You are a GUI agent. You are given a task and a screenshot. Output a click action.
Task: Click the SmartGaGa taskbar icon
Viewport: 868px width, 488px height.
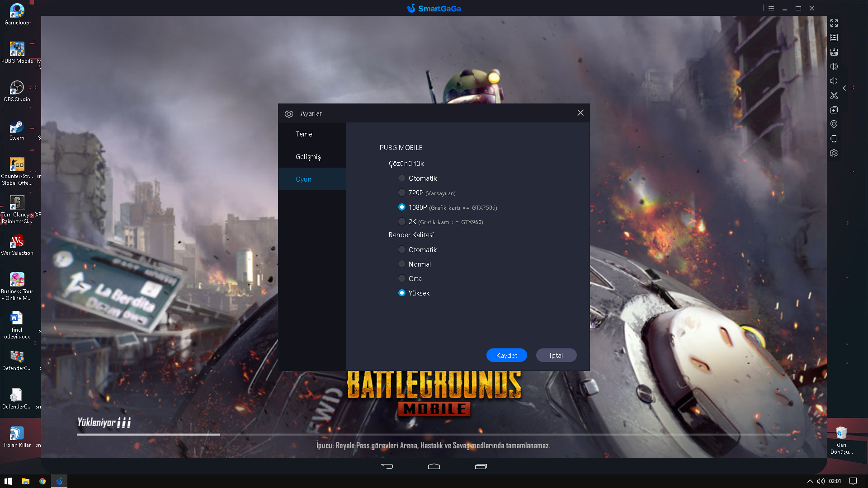click(59, 481)
